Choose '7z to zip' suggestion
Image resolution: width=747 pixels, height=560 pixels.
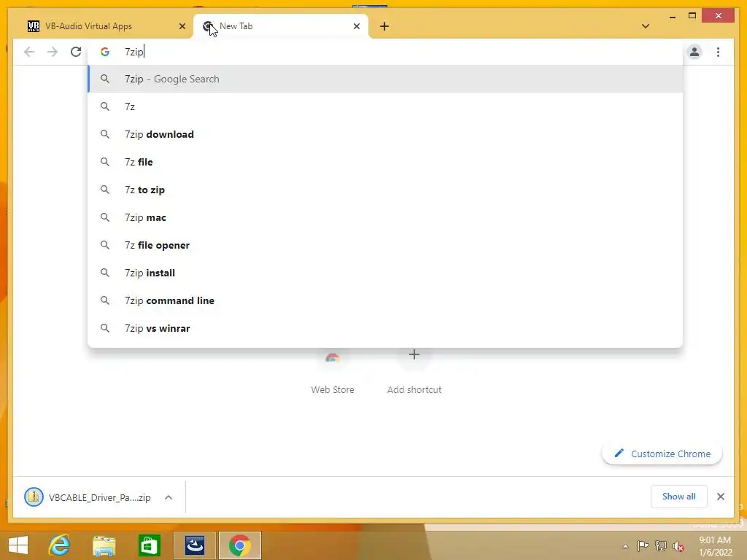click(x=385, y=190)
